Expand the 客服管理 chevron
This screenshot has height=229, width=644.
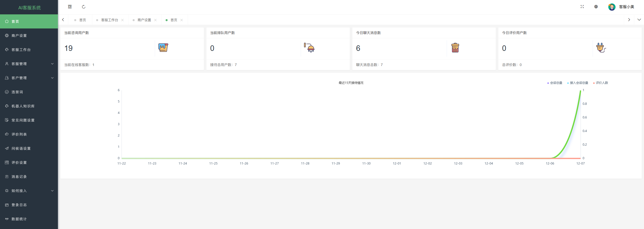tap(52, 64)
